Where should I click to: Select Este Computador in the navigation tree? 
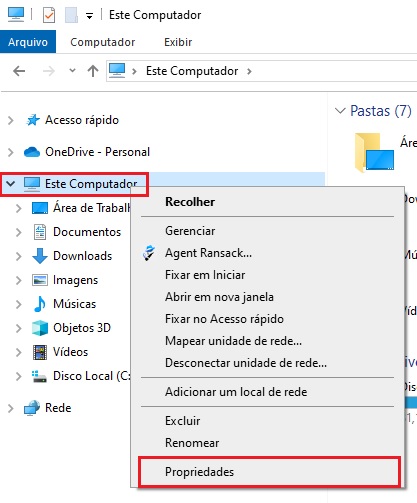point(91,184)
